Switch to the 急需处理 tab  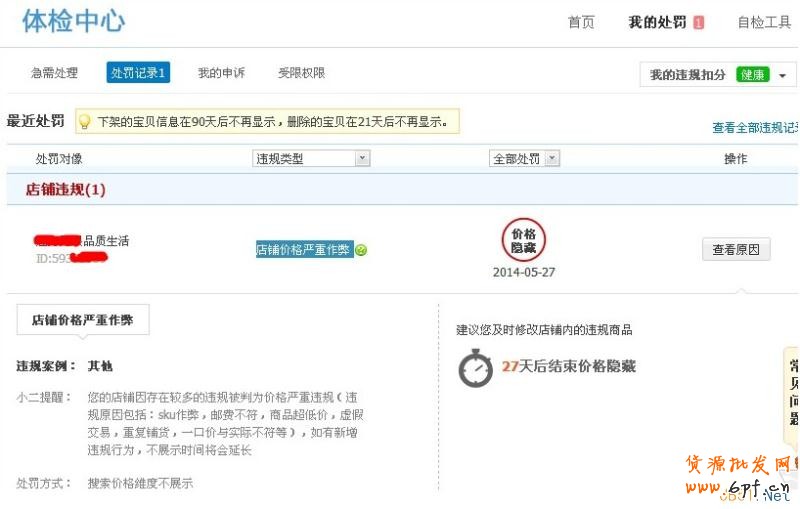(54, 73)
